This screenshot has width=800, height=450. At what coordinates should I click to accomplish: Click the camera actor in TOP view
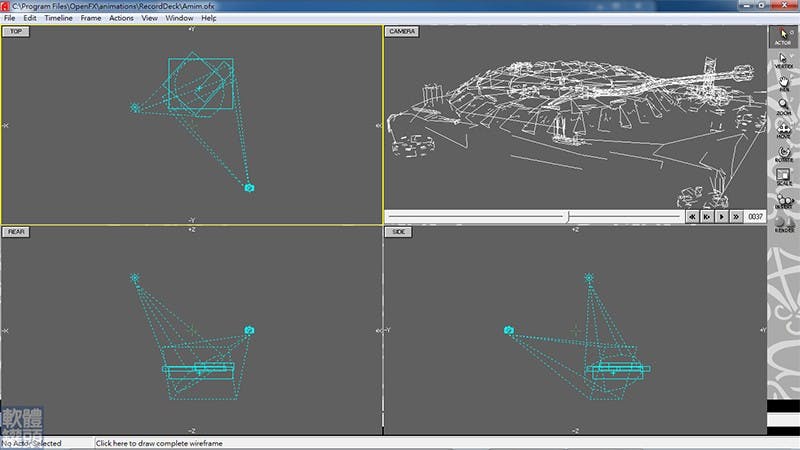tap(249, 188)
